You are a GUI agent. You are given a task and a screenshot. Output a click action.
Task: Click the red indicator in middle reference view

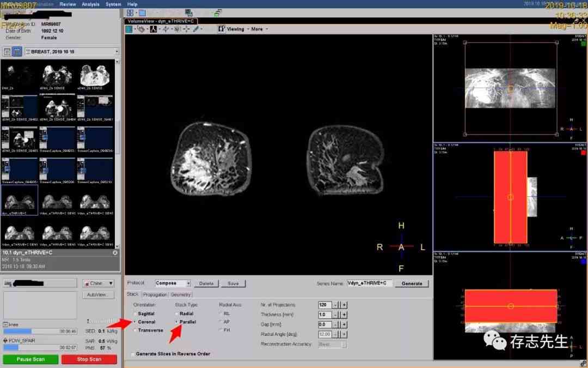[x=584, y=153]
